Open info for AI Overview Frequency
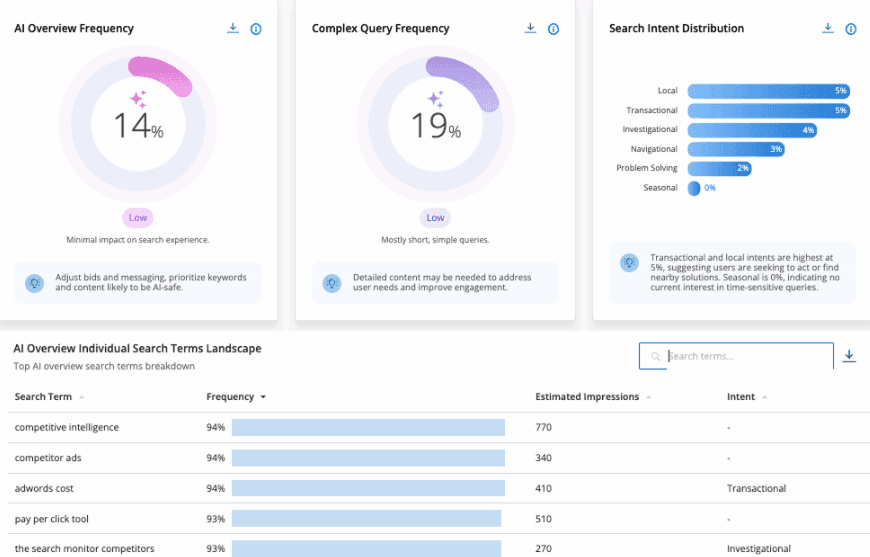 (x=256, y=29)
